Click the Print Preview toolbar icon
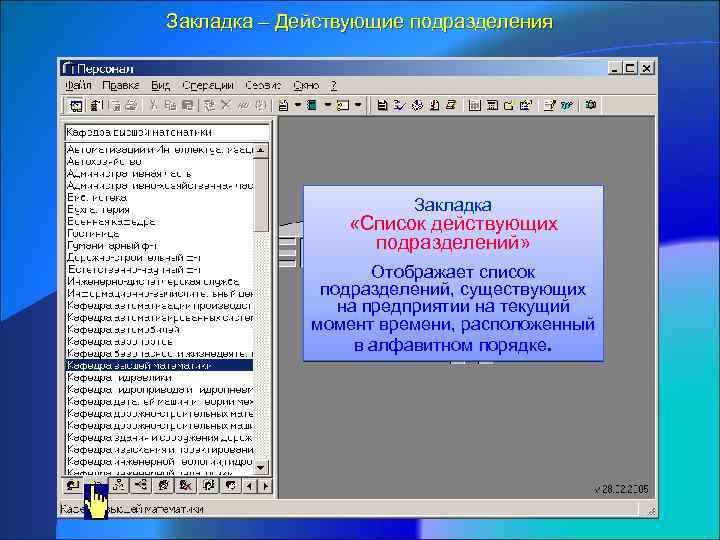Viewport: 720px width, 540px height. pos(116,105)
